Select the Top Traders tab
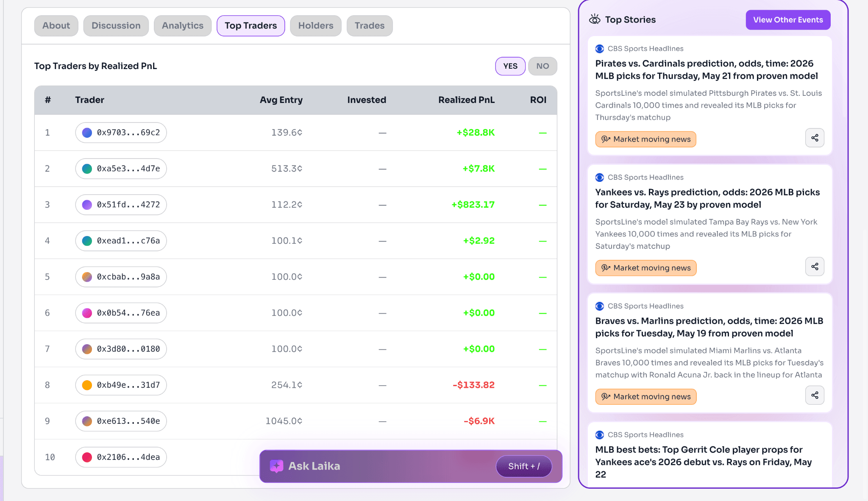 (x=251, y=26)
